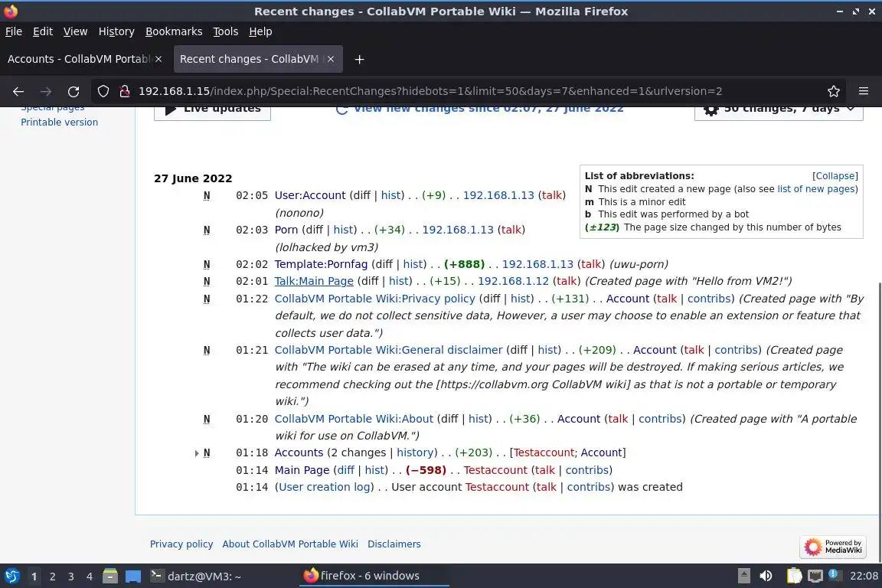Click the browser forward arrow

[x=46, y=91]
